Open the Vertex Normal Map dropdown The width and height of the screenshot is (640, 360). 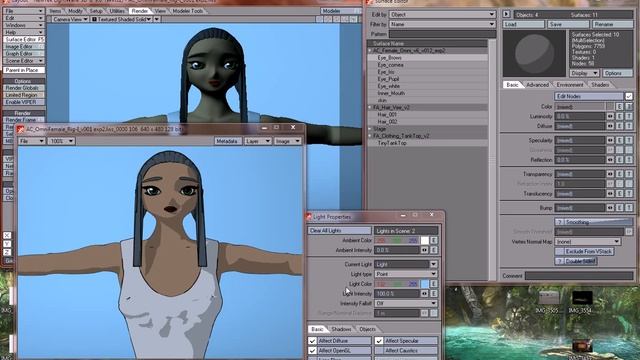pos(588,242)
